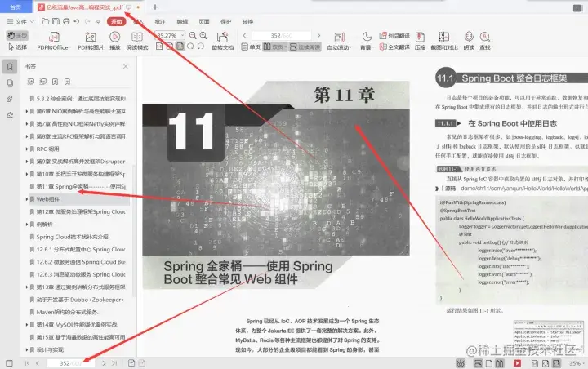
Task: Open a new tab with plus button
Action: (x=155, y=7)
